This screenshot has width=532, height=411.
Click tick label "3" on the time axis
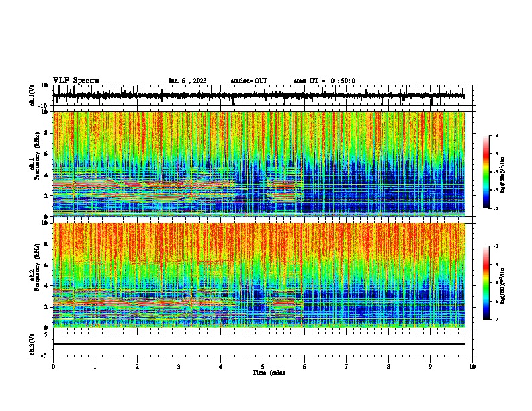(179, 367)
